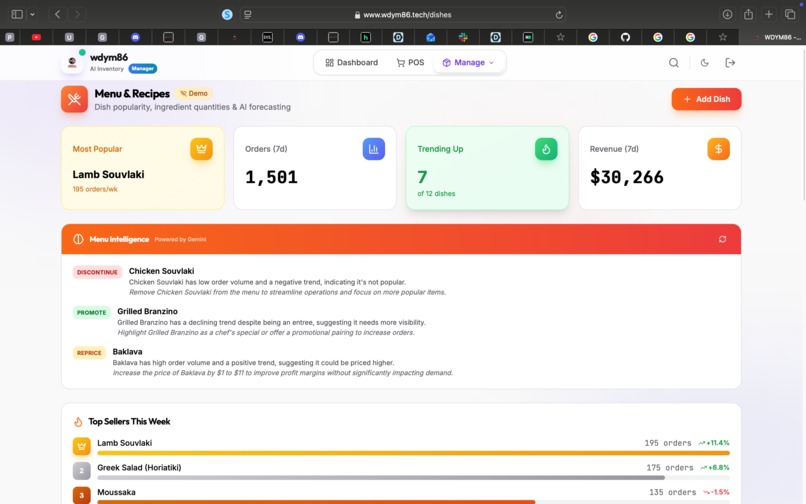
Task: Switch to the green h tab
Action: click(365, 37)
